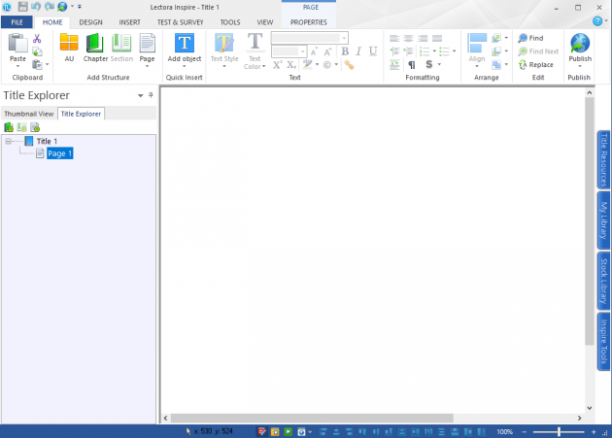Click the add chapter icon in Title Explorer toolbar
Viewport: 612px width, 438px height.
point(9,127)
